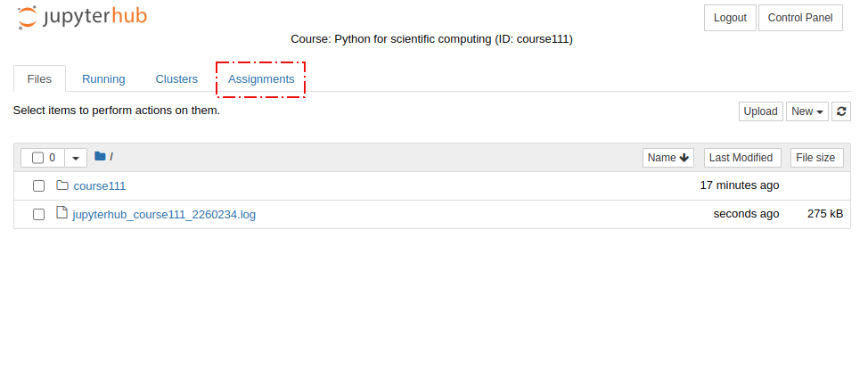
Task: Click the Upload button
Action: (760, 111)
